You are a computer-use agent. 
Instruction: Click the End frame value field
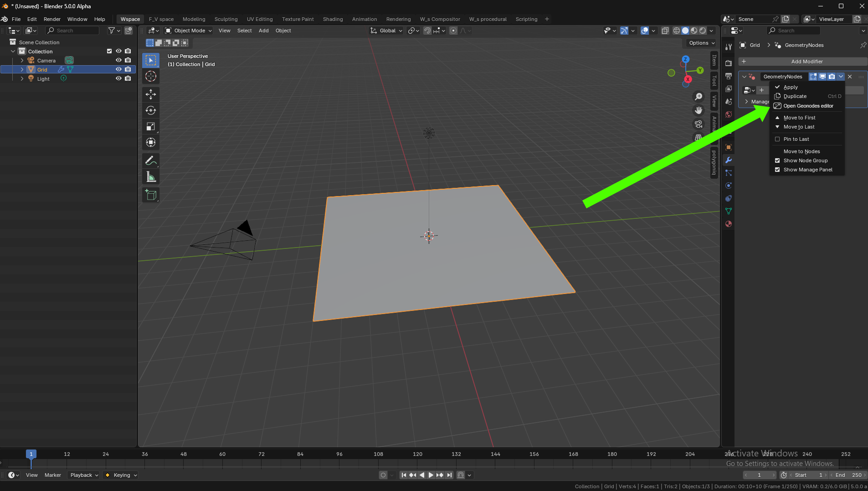848,475
